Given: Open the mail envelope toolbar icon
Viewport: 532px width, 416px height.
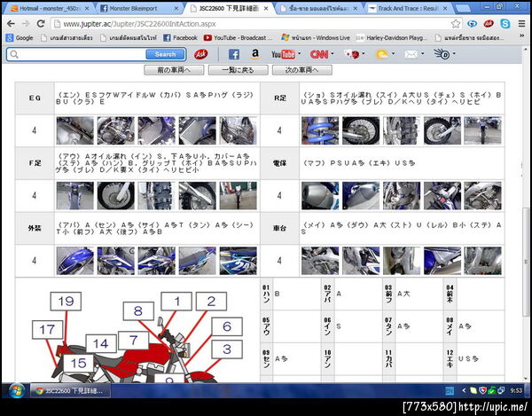Looking at the screenshot, I should point(411,54).
